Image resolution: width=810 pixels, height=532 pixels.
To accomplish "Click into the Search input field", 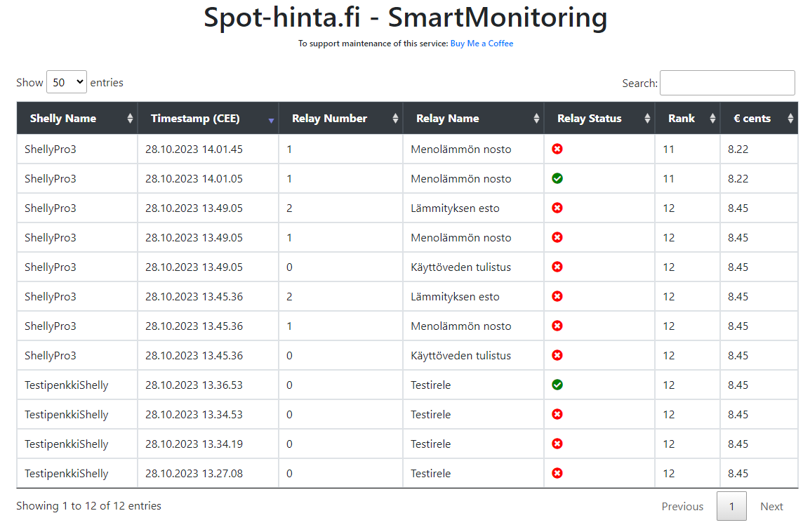I will point(727,83).
